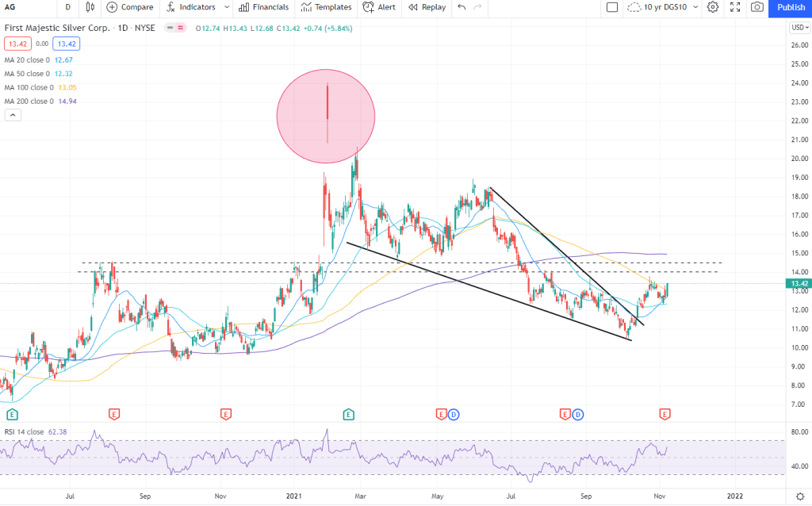This screenshot has height=506, width=812.
Task: Open chart settings gear icon
Action: (713, 7)
